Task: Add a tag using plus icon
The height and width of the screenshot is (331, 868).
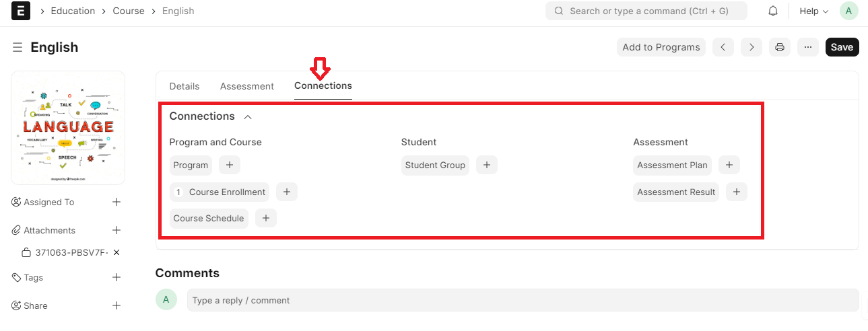Action: [116, 277]
